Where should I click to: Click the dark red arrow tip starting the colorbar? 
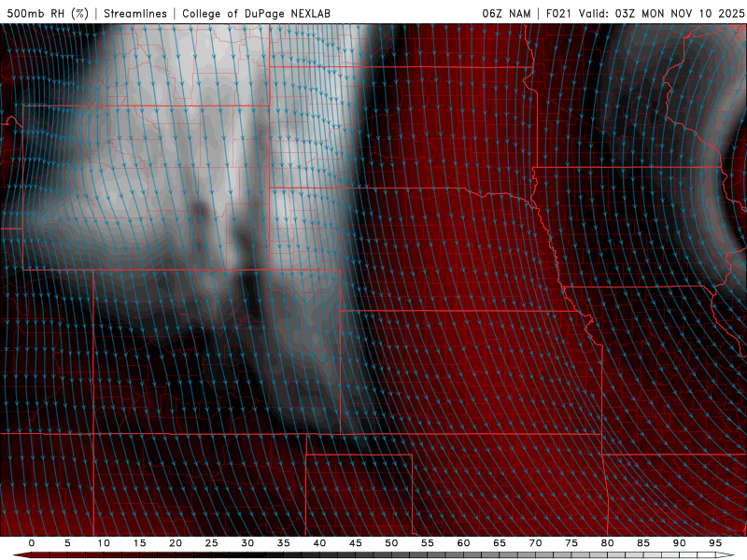coord(21,555)
